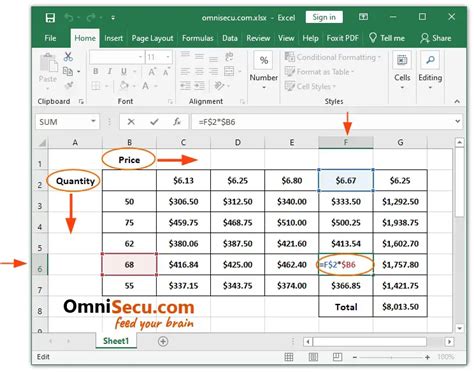
Task: Open the File menu
Action: click(50, 38)
